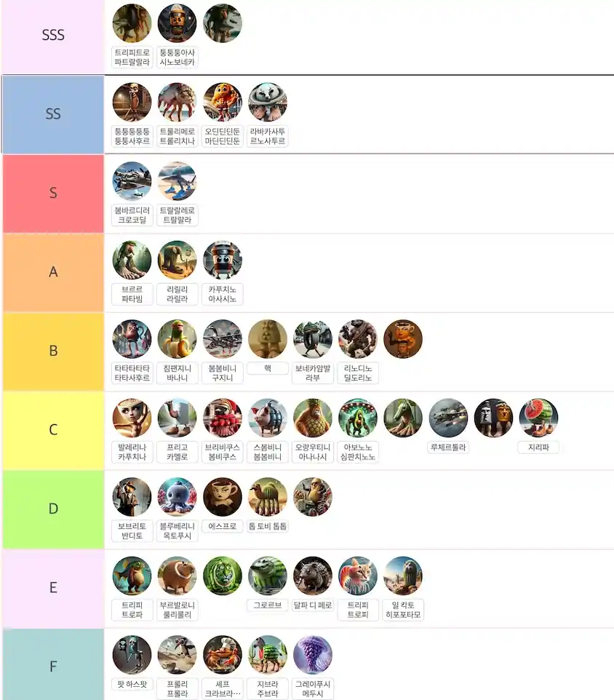
Task: Click the 봄바르디러 크로코딜 character image
Action: (132, 181)
